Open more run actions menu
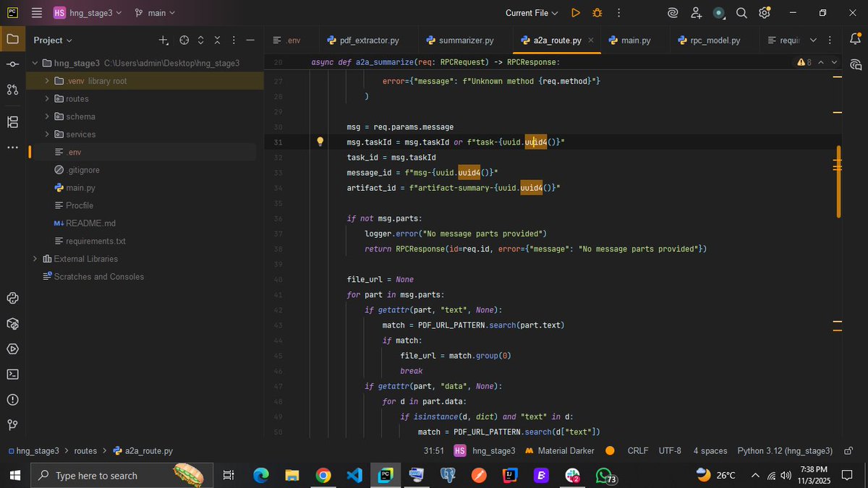 click(618, 13)
